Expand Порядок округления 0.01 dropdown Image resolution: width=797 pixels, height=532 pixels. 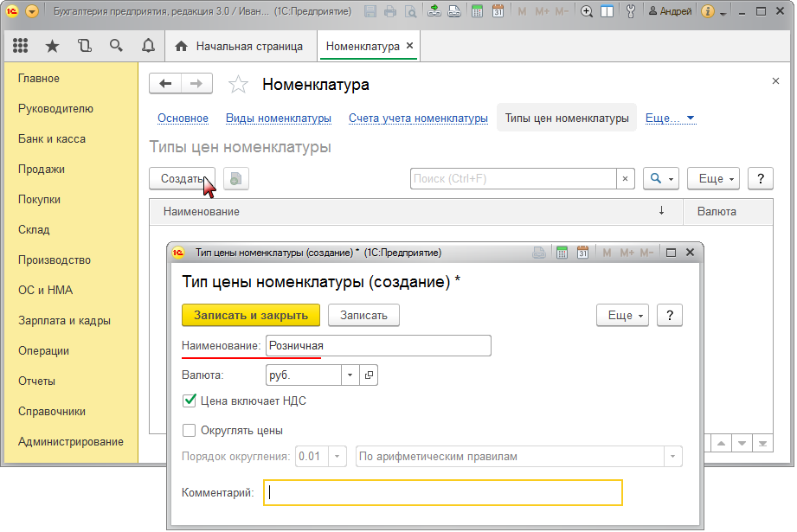[337, 456]
